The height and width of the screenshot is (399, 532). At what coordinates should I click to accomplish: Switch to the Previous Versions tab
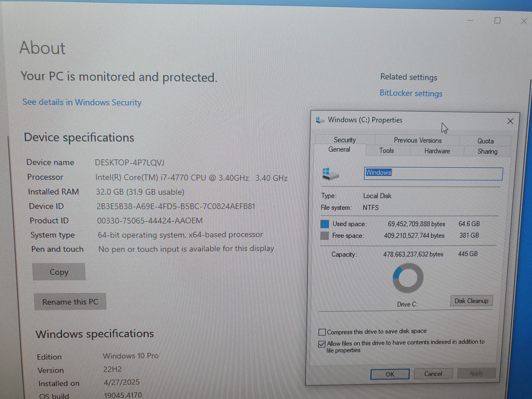(418, 140)
